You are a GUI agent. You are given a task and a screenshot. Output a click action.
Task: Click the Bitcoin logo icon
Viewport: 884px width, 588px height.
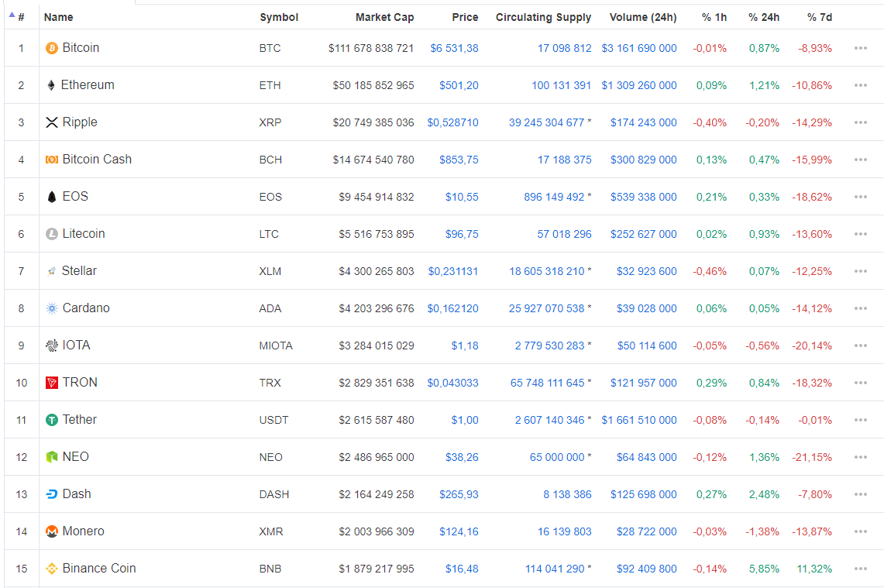(x=52, y=48)
